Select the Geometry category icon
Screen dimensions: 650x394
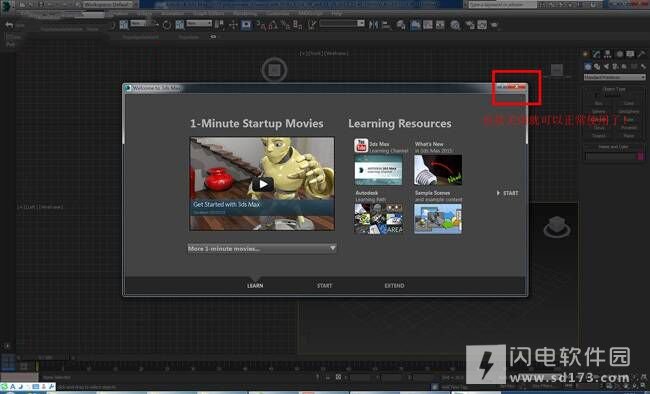click(x=588, y=66)
